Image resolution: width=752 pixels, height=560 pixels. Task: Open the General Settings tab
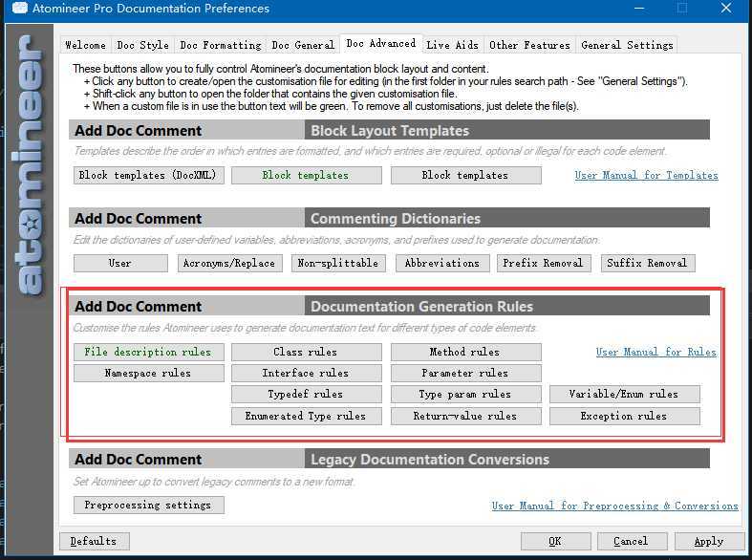click(x=627, y=45)
